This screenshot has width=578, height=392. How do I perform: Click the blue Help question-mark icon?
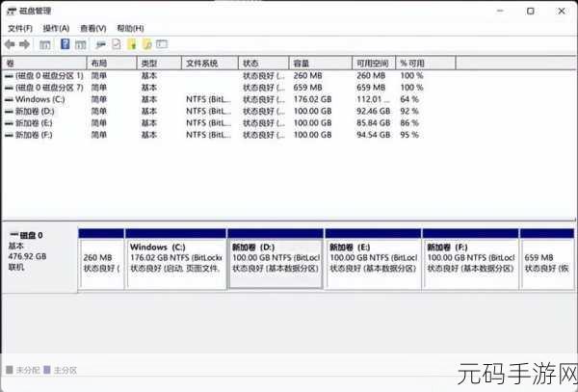click(66, 44)
